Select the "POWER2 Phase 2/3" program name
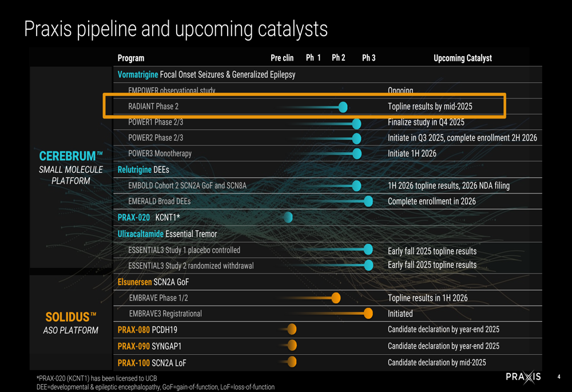This screenshot has width=572, height=392. coord(156,137)
